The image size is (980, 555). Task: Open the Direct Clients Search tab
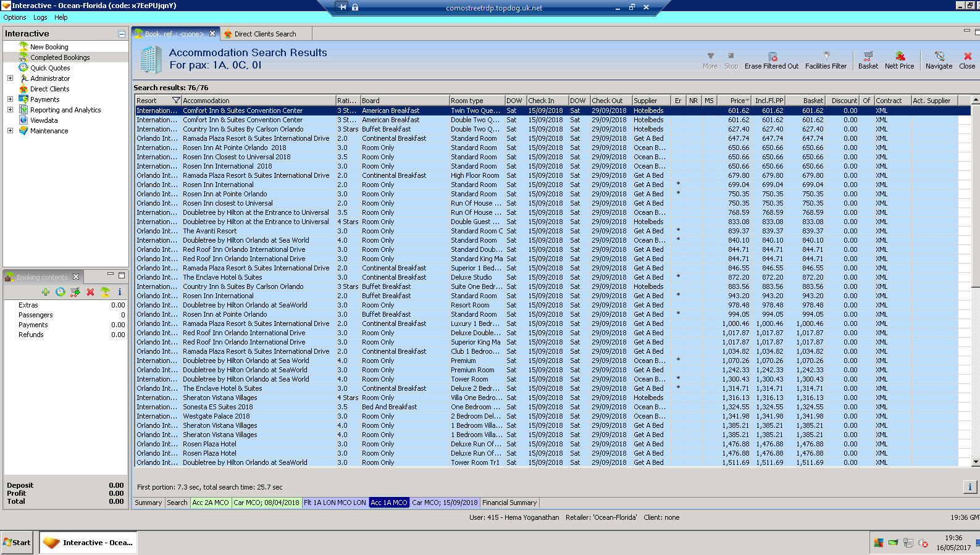pyautogui.click(x=264, y=34)
